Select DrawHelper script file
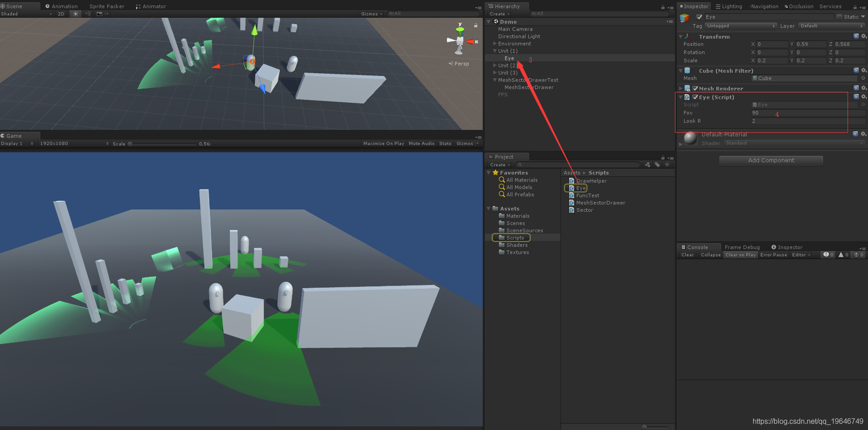This screenshot has height=430, width=868. coord(588,181)
